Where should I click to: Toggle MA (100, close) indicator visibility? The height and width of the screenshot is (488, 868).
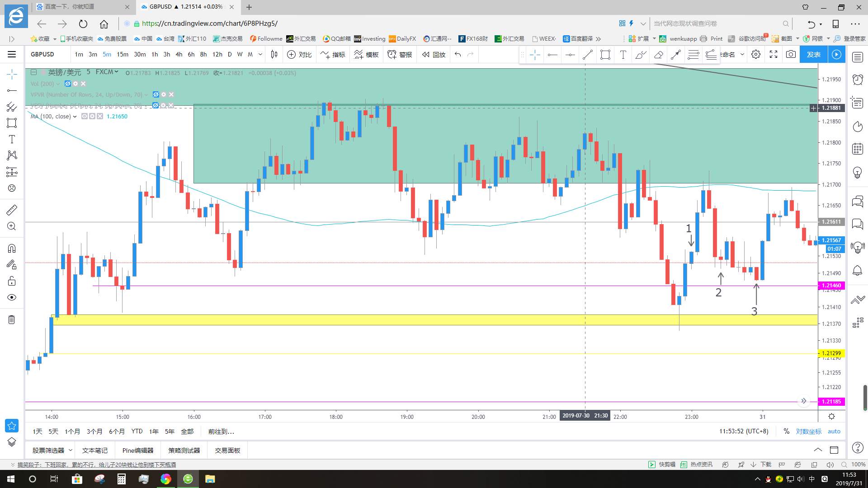click(x=85, y=116)
